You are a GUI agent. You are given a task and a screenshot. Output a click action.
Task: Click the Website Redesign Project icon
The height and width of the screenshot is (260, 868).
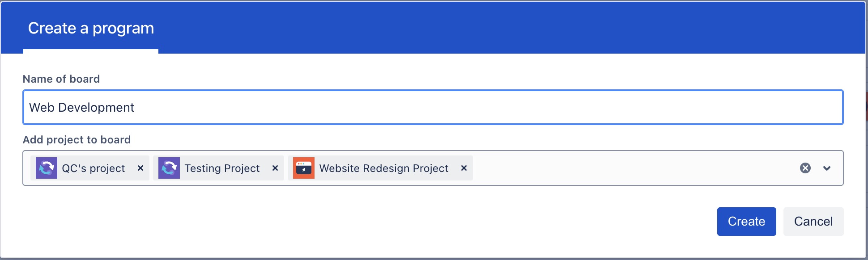coord(304,168)
